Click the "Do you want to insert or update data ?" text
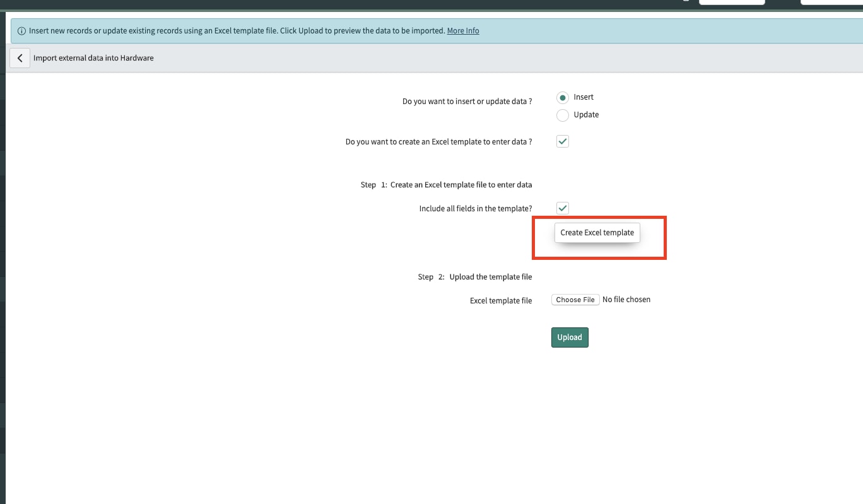Viewport: 863px width, 504px height. 467,102
